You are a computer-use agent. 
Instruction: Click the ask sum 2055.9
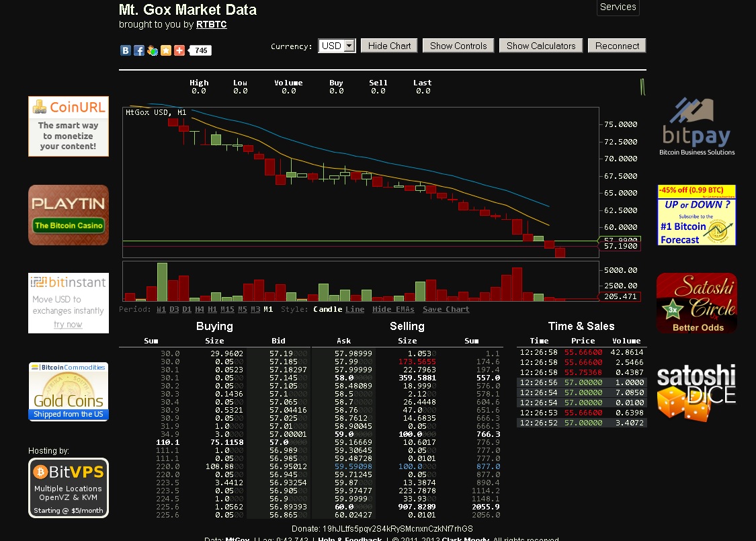pyautogui.click(x=485, y=507)
